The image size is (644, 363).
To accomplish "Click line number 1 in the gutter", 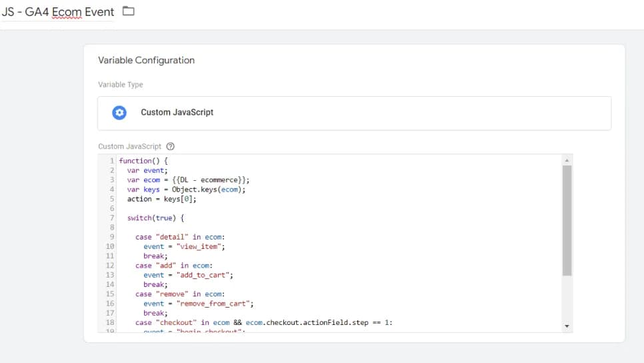I will (x=112, y=161).
